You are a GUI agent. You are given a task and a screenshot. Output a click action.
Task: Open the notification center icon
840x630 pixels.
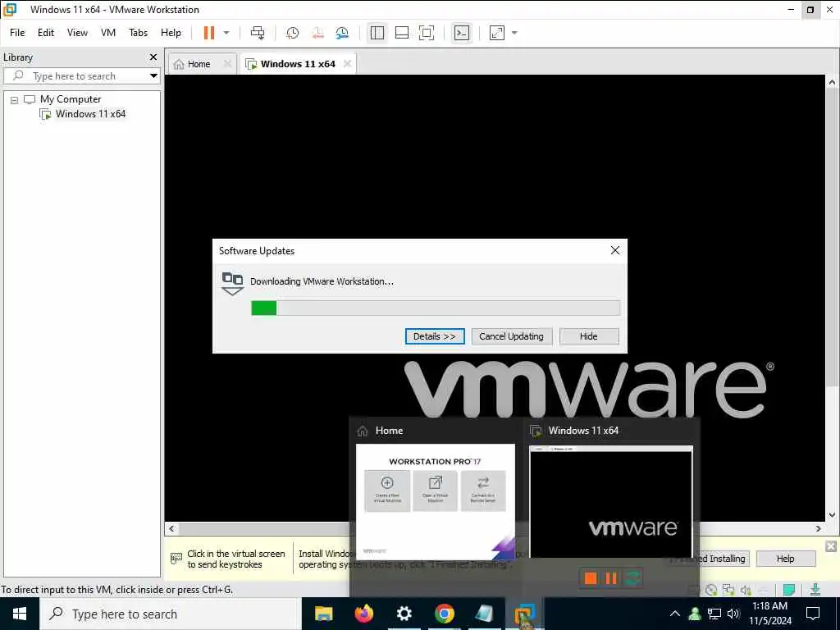tap(813, 614)
